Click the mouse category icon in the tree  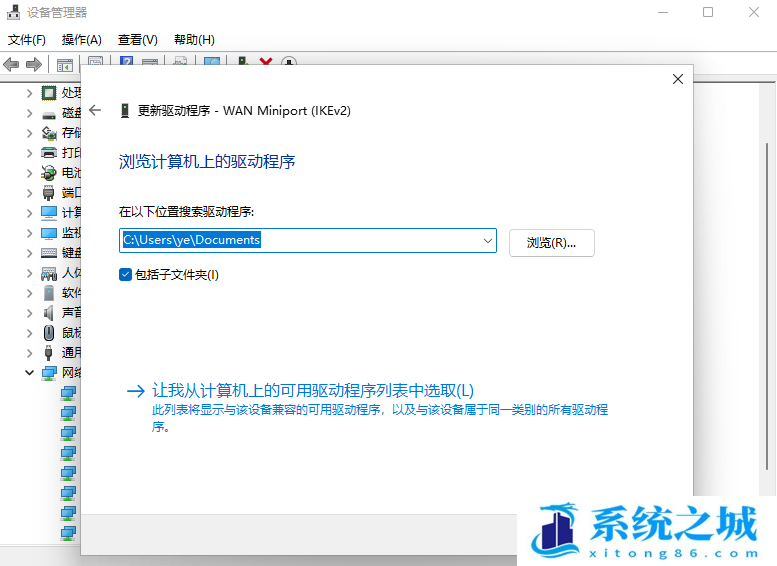[x=49, y=332]
